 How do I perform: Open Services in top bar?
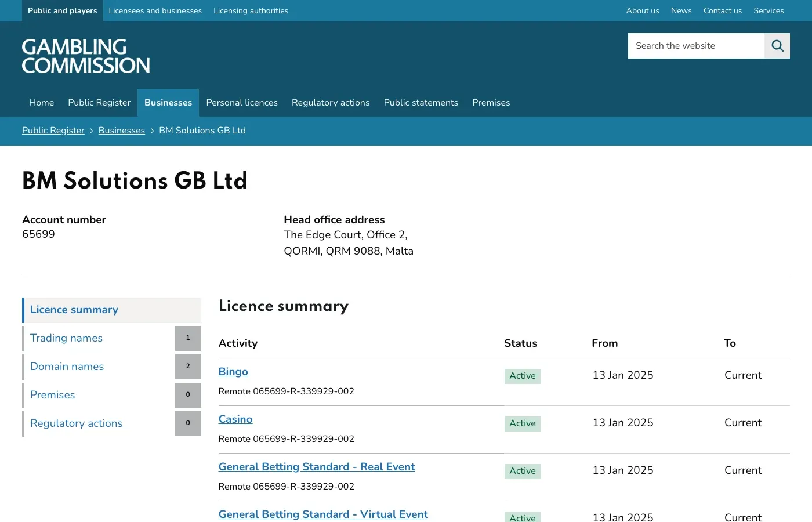tap(768, 10)
